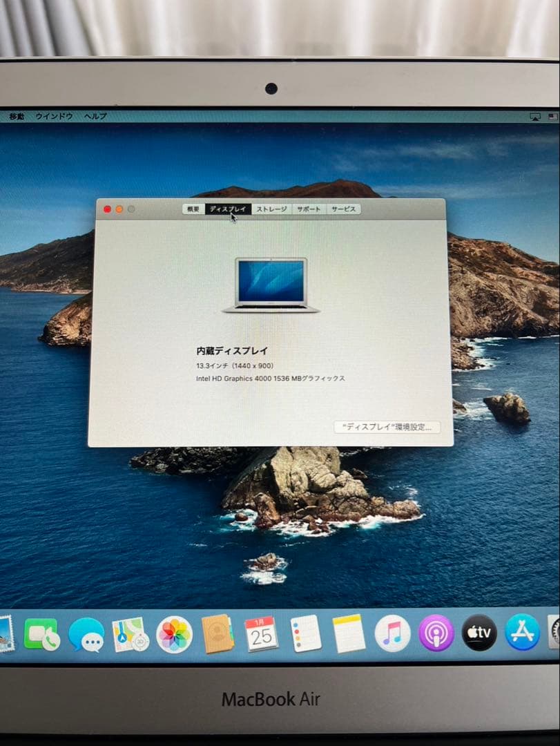This screenshot has width=560, height=746.
Task: Click the input source flag icon
Action: (553, 117)
